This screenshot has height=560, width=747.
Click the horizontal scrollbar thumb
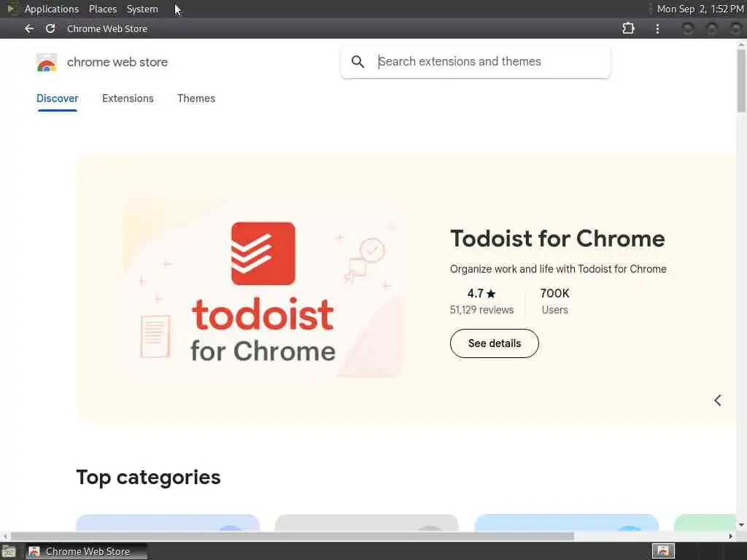pos(292,536)
